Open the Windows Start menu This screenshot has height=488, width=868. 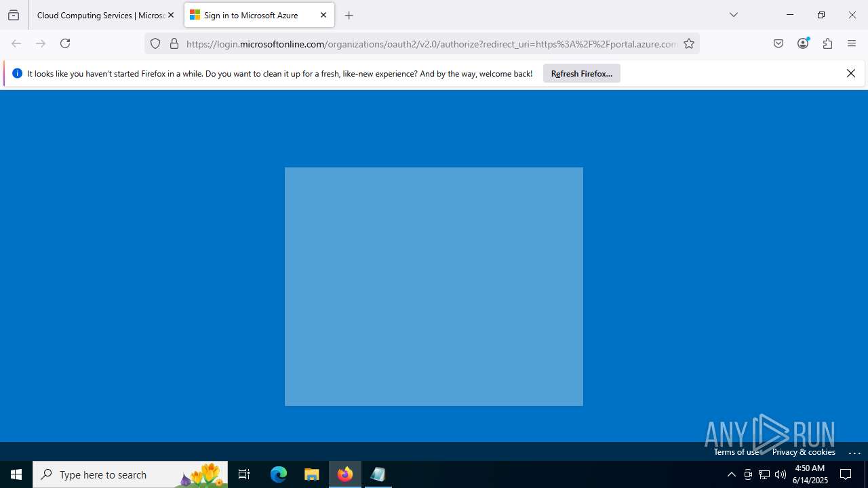pyautogui.click(x=16, y=474)
